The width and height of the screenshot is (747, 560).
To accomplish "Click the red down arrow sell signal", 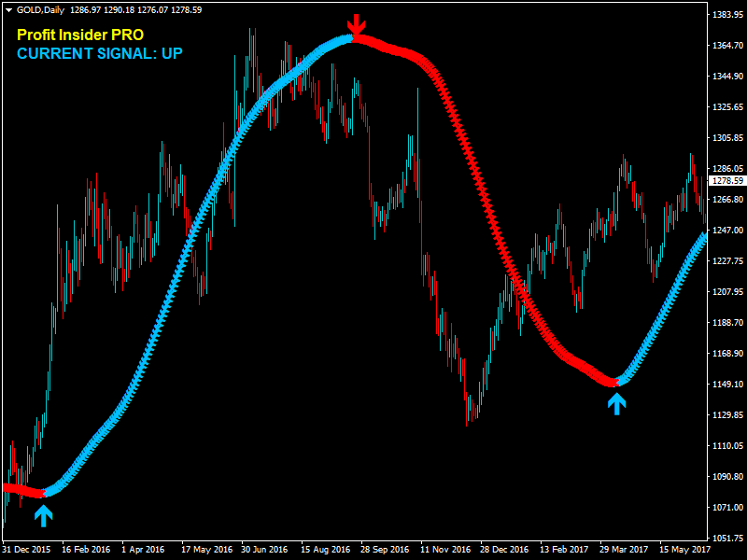I will click(x=356, y=24).
